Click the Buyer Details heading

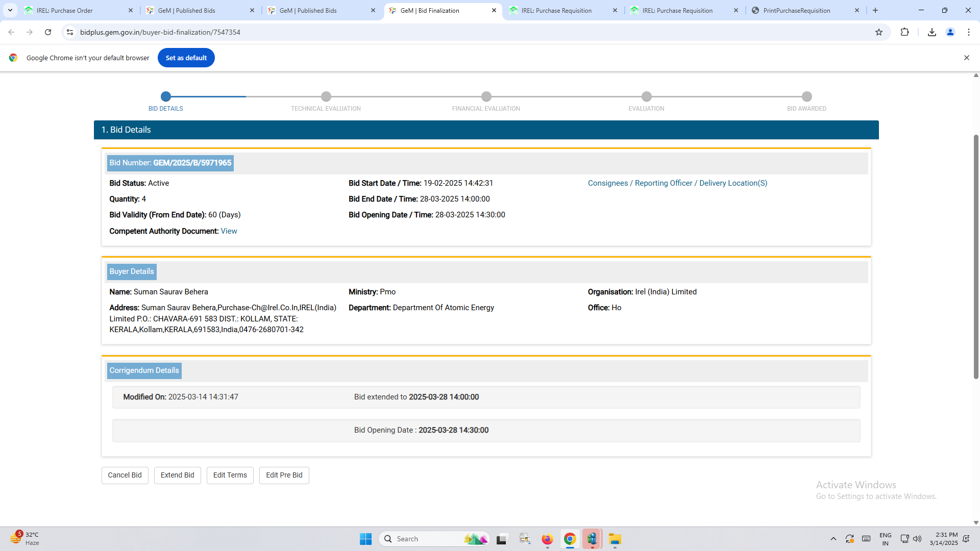click(x=132, y=271)
